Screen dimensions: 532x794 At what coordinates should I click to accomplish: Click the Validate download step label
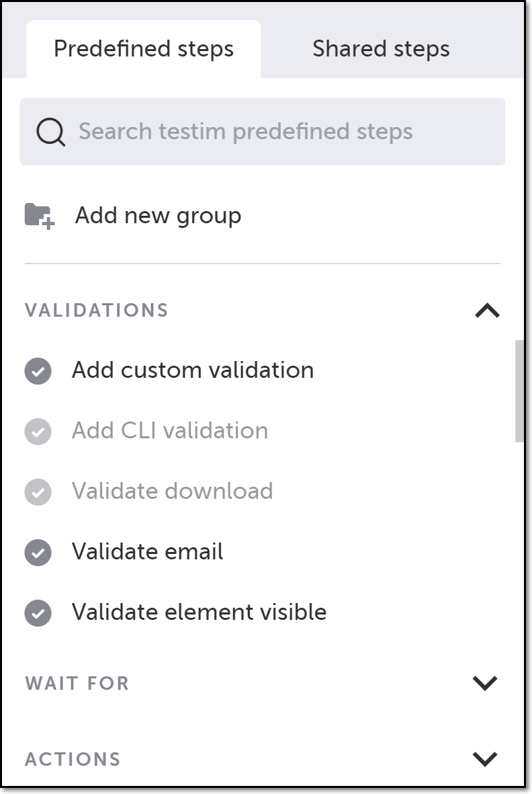coord(172,491)
